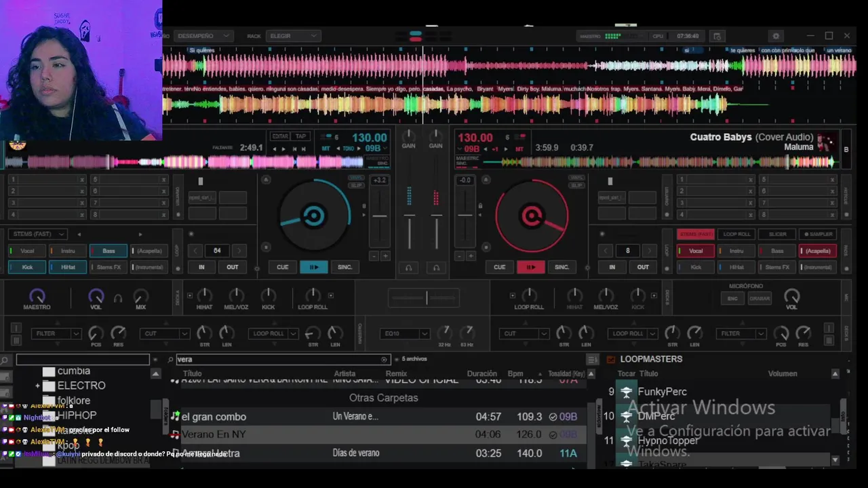Click left deck pitch minus button
Viewport: 868px width, 488px height.
click(374, 256)
